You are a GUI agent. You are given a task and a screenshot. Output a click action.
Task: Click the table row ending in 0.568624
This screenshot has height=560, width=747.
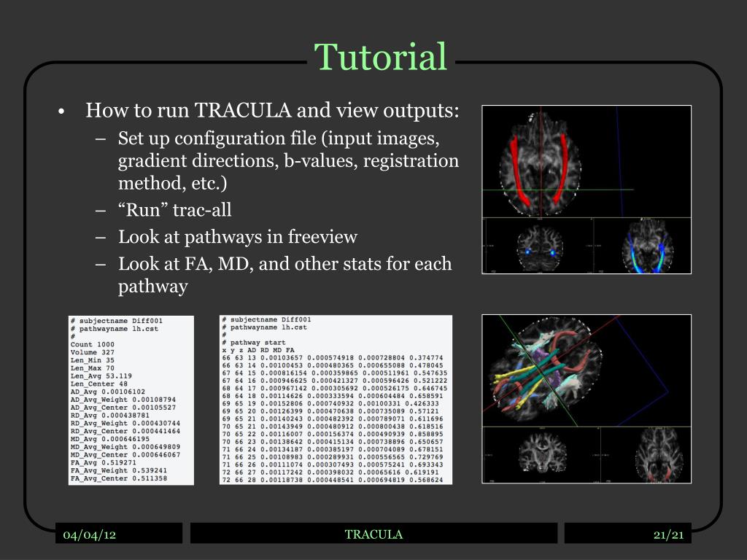tap(333, 480)
